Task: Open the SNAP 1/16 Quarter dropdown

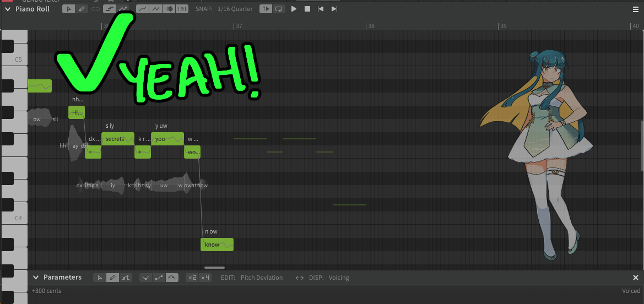Action: click(x=235, y=9)
